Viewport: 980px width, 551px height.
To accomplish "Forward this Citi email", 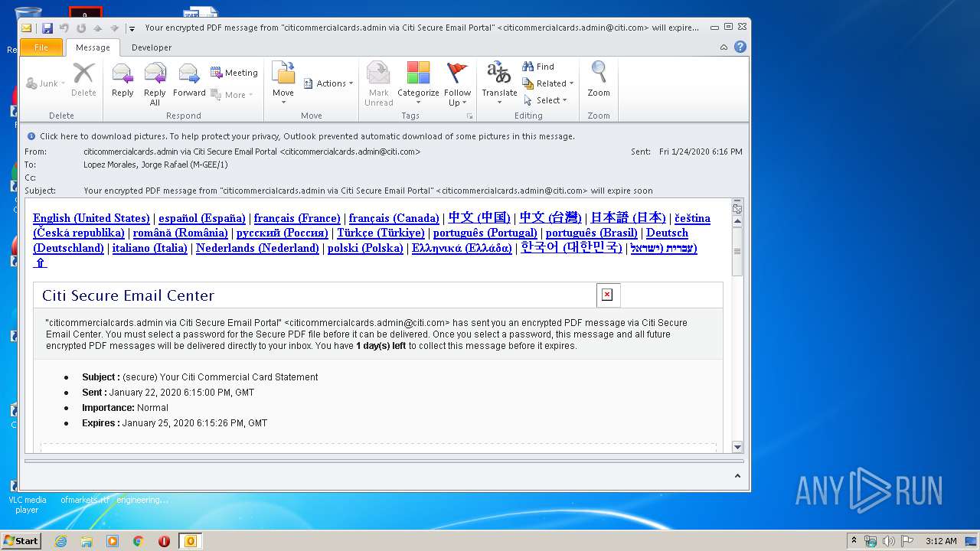I will coord(189,80).
